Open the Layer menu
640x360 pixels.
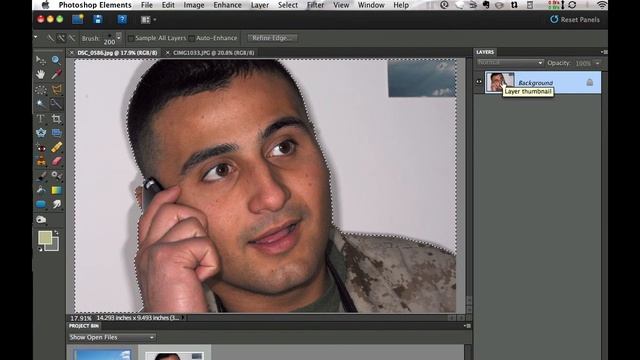(x=260, y=5)
